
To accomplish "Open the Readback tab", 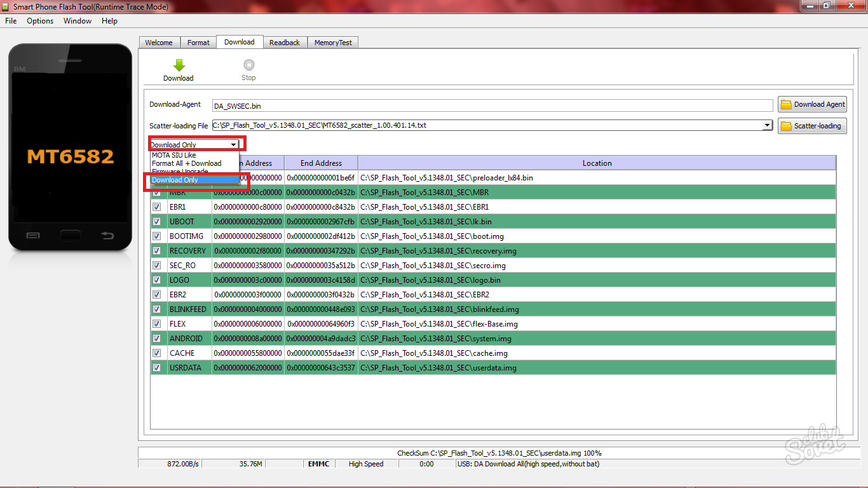I will pos(284,43).
